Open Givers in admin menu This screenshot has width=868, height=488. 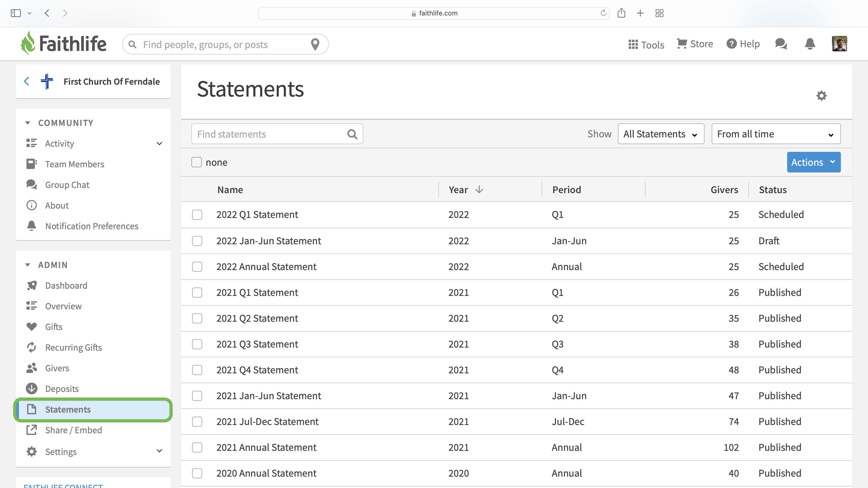coord(57,368)
